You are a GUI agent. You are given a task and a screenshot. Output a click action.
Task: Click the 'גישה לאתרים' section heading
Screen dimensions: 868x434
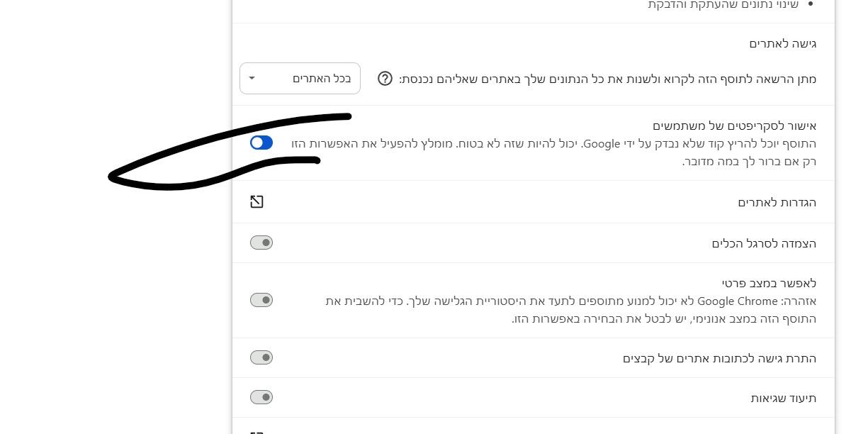[x=783, y=44]
